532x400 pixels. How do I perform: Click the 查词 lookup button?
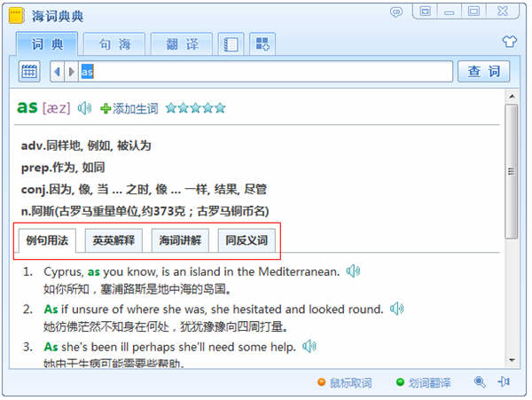pyautogui.click(x=484, y=72)
